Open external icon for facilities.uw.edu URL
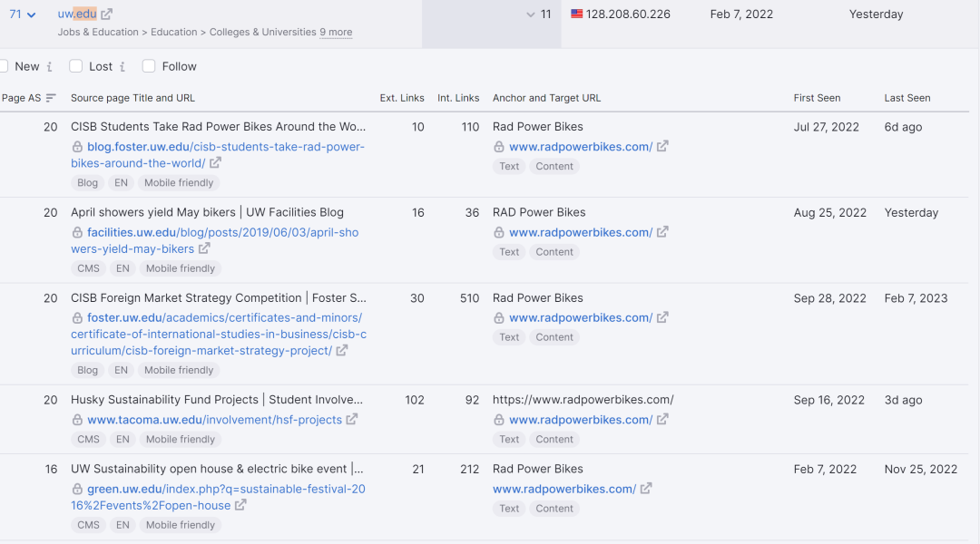This screenshot has height=544, width=980. [x=204, y=248]
